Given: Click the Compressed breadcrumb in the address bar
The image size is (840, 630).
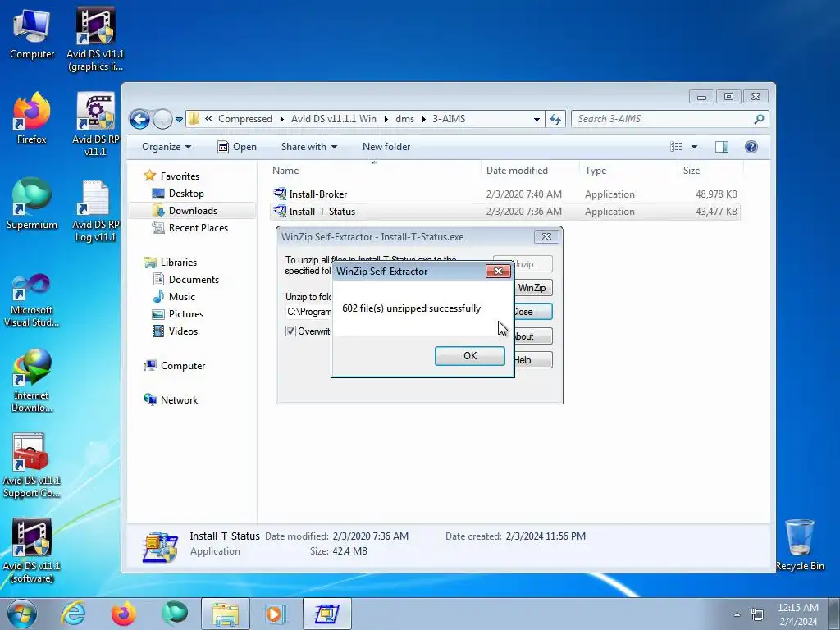Looking at the screenshot, I should 244,119.
